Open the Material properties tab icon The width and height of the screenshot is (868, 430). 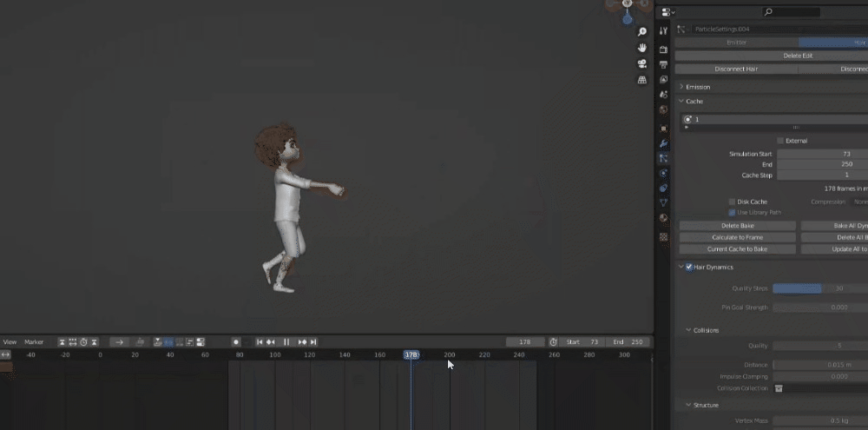point(663,218)
